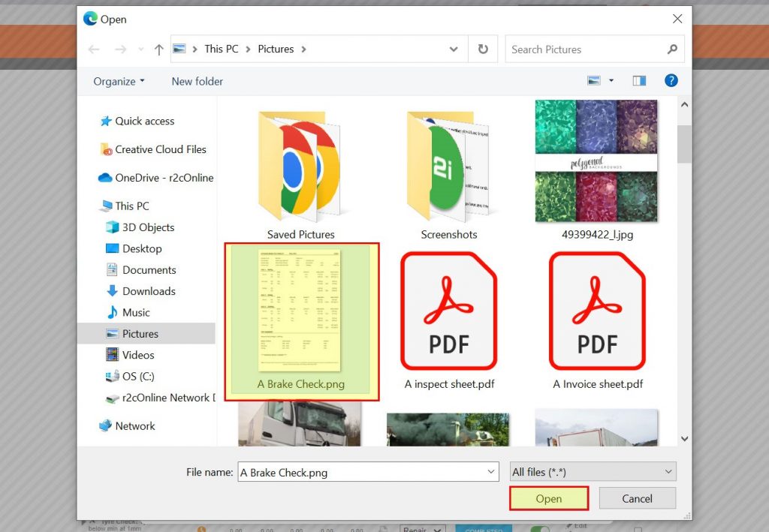Navigate up one folder level

click(x=158, y=49)
